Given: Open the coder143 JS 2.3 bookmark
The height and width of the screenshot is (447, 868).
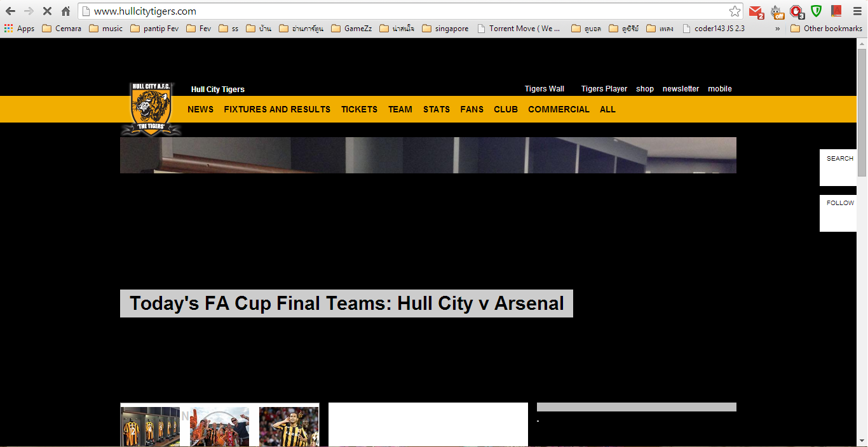Looking at the screenshot, I should click(x=714, y=29).
